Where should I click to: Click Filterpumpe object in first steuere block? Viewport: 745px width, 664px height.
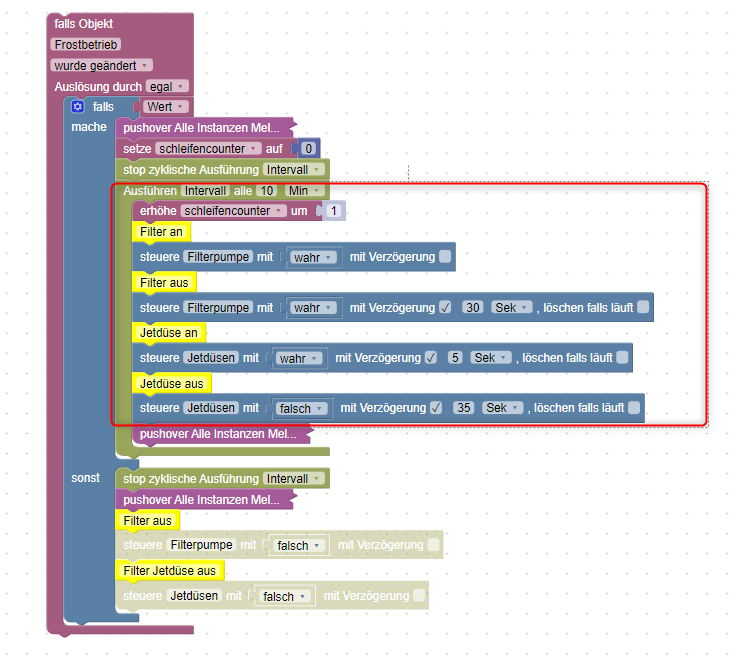(x=218, y=257)
